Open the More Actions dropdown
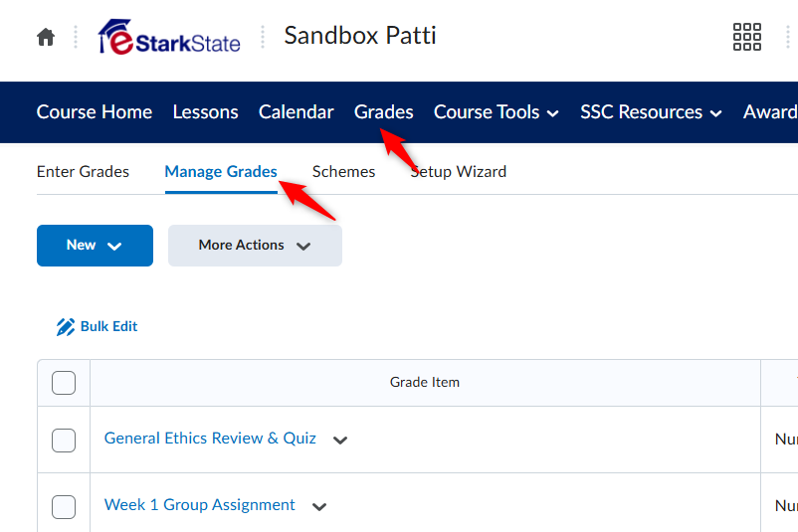Viewport: 798px width, 532px height. click(x=255, y=246)
